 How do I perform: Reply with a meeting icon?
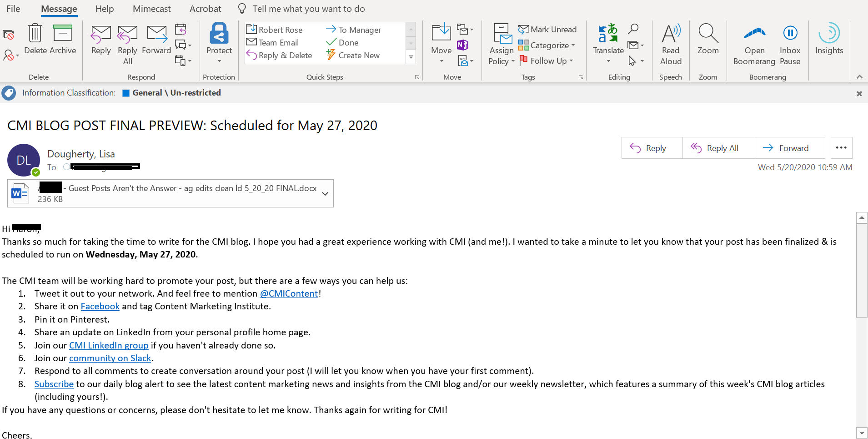[x=181, y=30]
